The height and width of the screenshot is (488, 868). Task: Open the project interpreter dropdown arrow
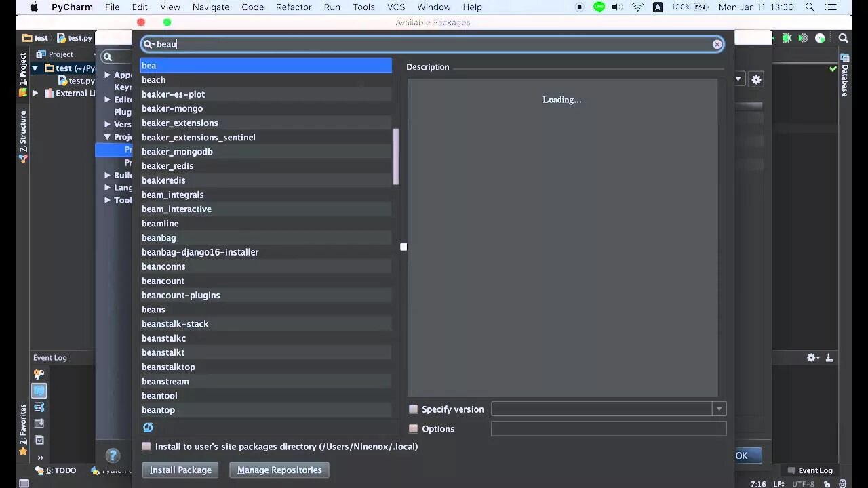tap(738, 79)
